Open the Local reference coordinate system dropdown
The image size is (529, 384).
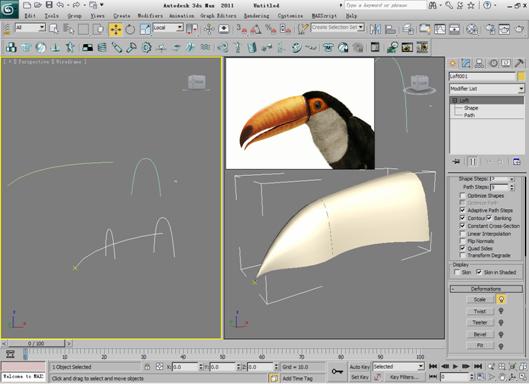click(168, 28)
